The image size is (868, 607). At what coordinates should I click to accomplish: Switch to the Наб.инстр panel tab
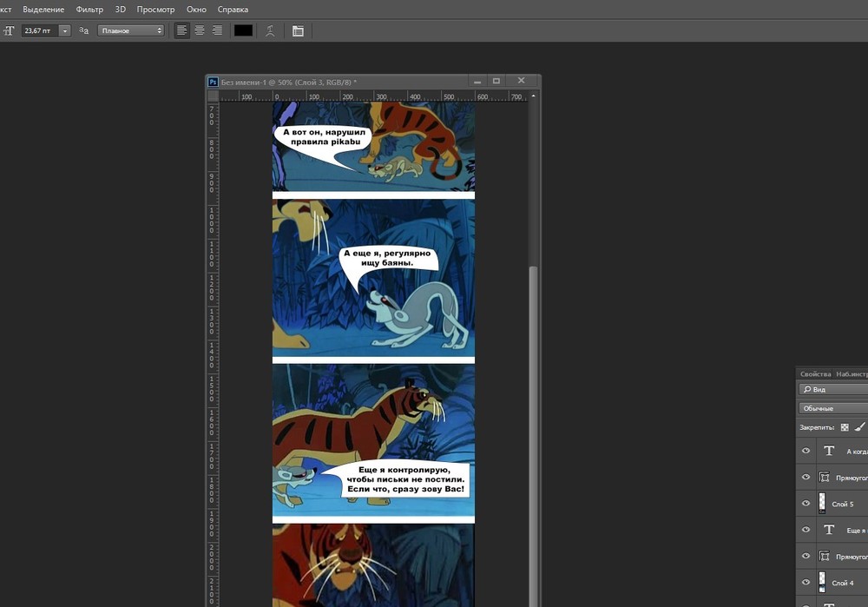[x=852, y=373]
